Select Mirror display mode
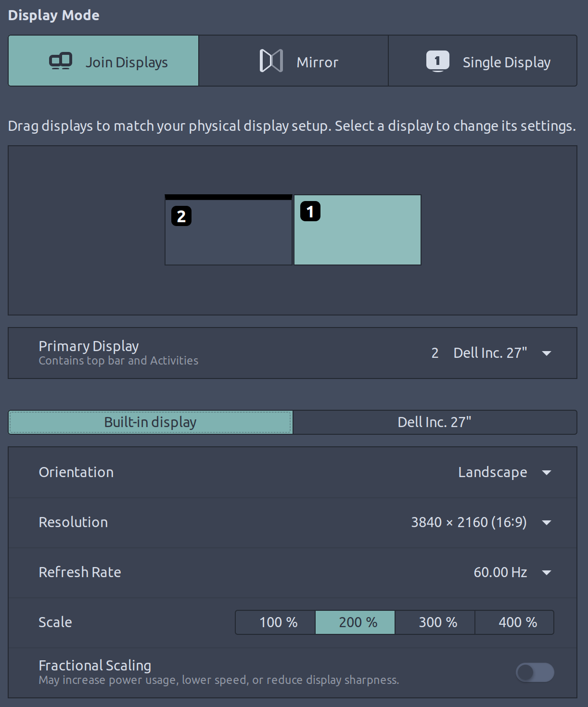The image size is (588, 707). [x=294, y=61]
